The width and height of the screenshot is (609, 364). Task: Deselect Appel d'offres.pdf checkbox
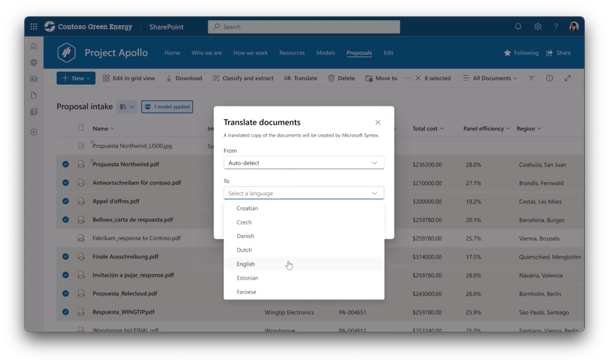point(66,201)
